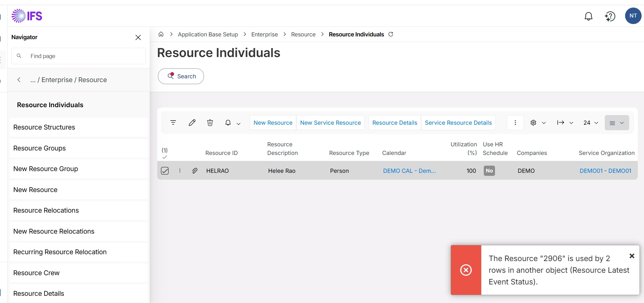
Task: Click the Person resource type cell
Action: (340, 171)
